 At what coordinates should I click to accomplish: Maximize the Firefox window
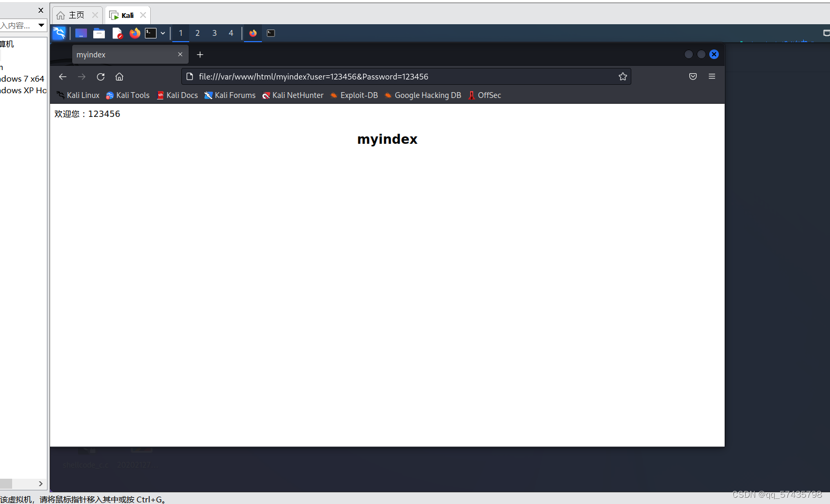tap(701, 54)
